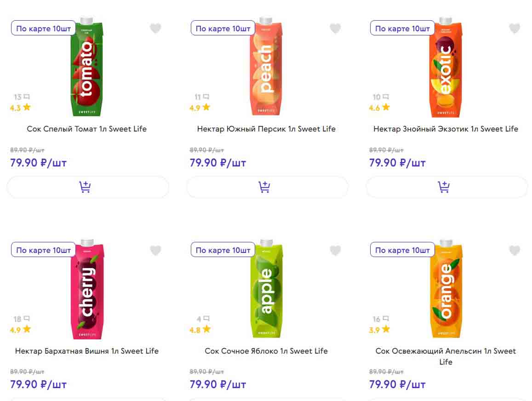Click "По карте 10шт" badge on peach nectar
Screen dimensions: 532x401
point(223,29)
